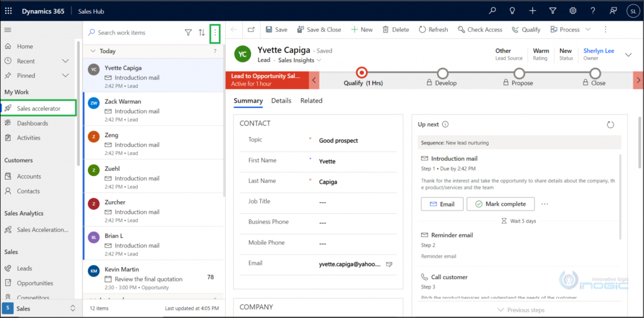
Task: Save the lead record
Action: click(x=277, y=30)
